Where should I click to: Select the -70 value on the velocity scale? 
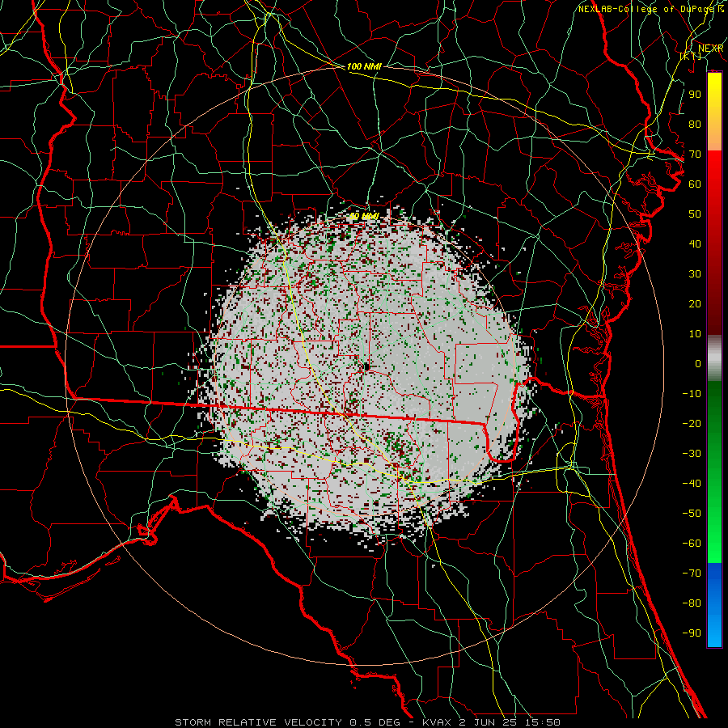tap(692, 574)
